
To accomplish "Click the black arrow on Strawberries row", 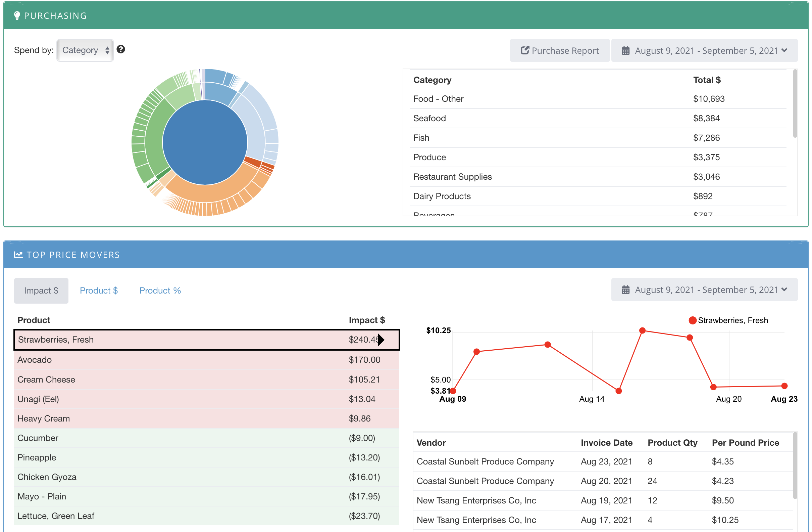I will (x=381, y=340).
